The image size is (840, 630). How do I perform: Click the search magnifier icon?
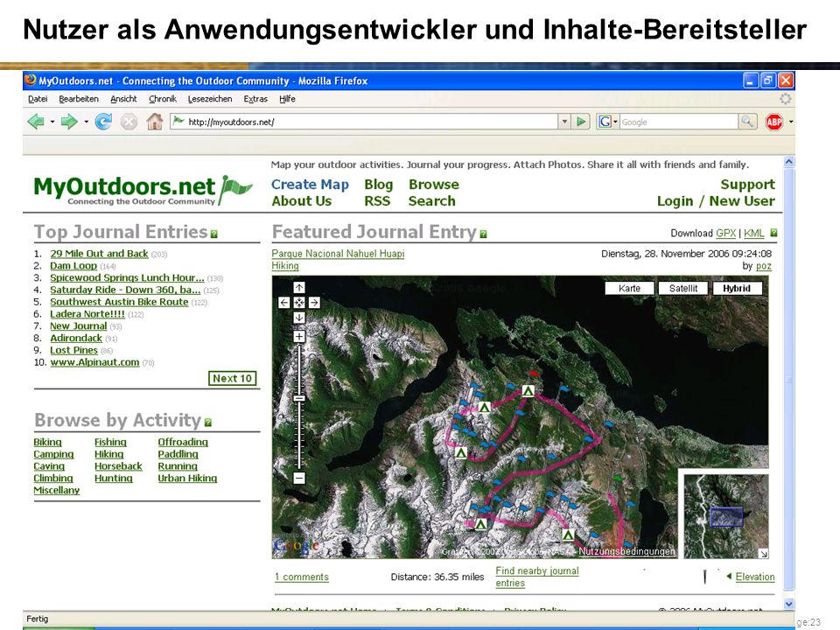tap(746, 122)
